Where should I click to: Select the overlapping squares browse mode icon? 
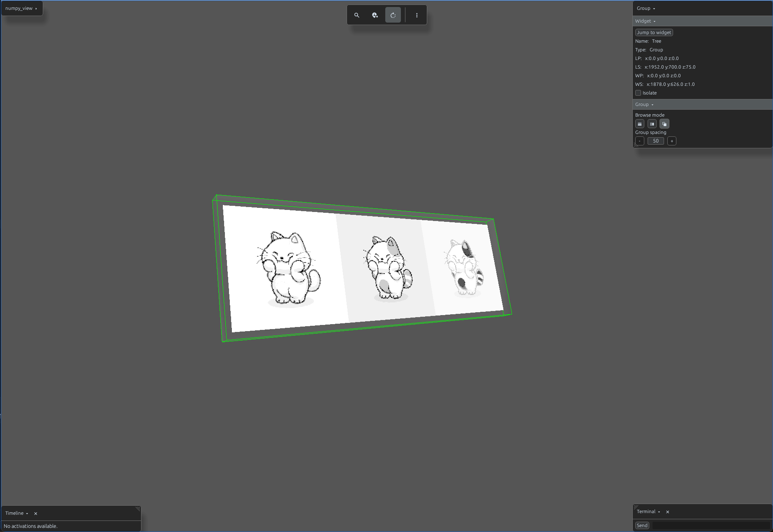click(x=664, y=124)
